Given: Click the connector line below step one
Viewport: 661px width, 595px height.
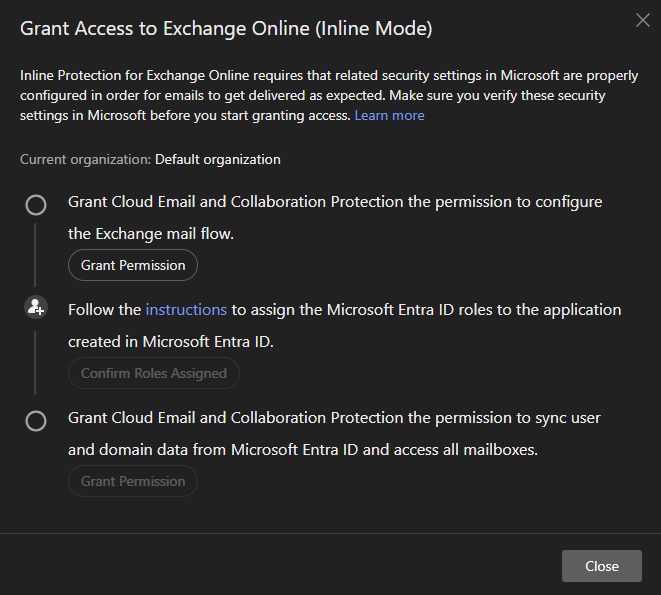Looking at the screenshot, I should (36, 255).
